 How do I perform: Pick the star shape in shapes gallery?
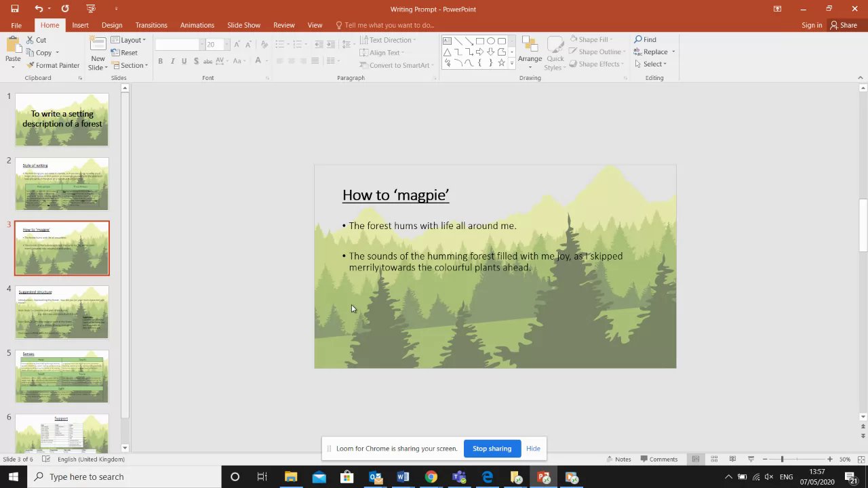click(501, 63)
